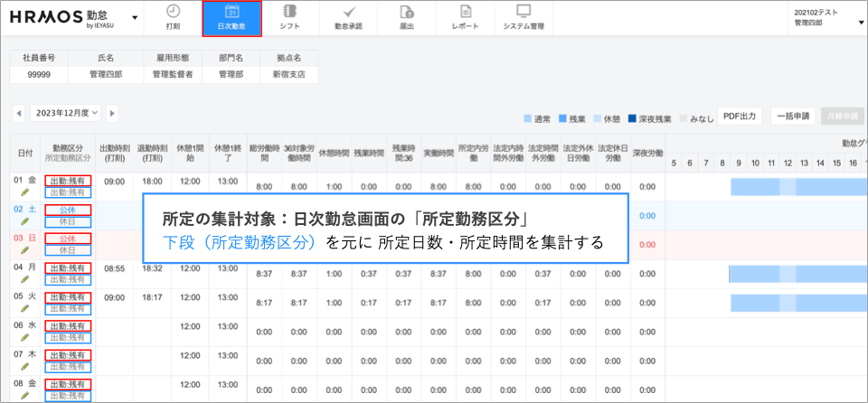
Task: Expand the HRMOS 勤怠 product dropdown arrow
Action: coord(136,18)
